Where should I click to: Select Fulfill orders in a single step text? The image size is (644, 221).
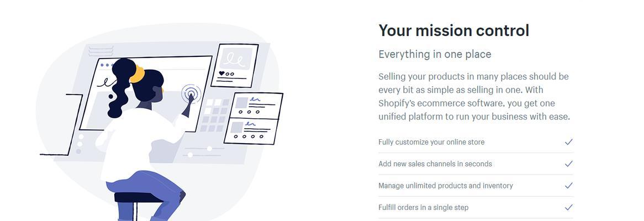(423, 207)
